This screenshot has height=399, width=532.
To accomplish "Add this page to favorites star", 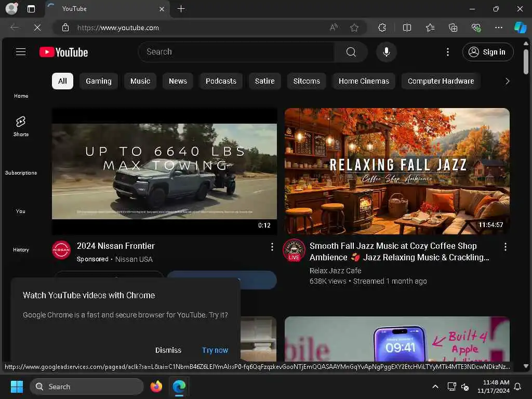I will click(x=354, y=28).
